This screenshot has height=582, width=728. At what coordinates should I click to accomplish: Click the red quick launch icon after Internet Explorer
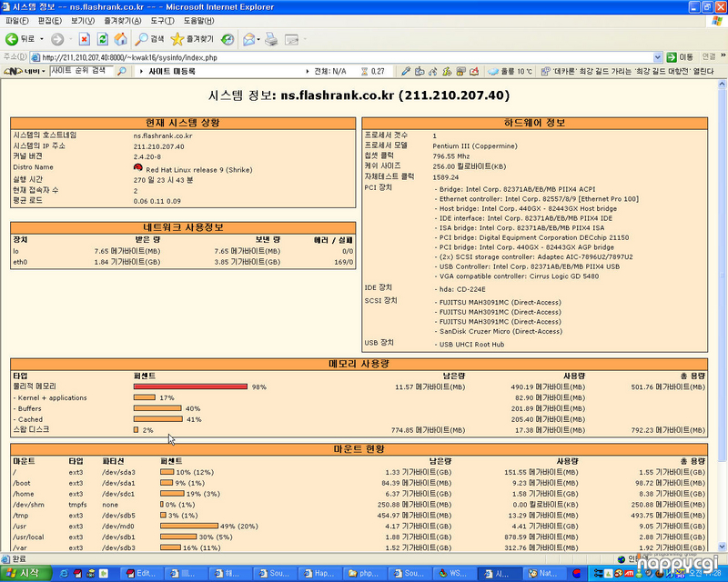77,574
